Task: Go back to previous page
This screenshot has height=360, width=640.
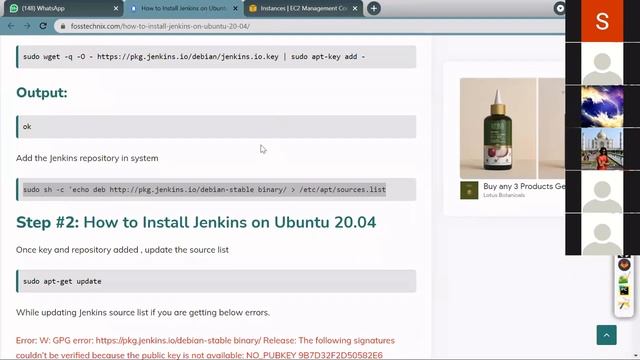Action: pyautogui.click(x=11, y=26)
